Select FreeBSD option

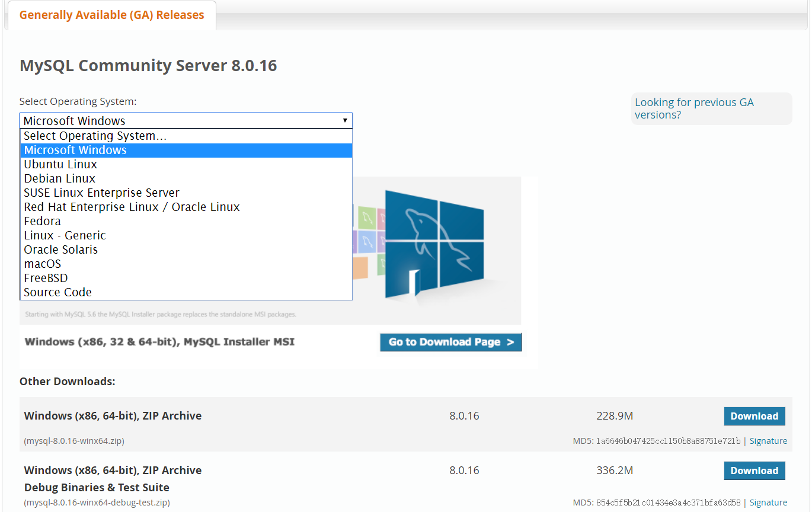[186, 278]
